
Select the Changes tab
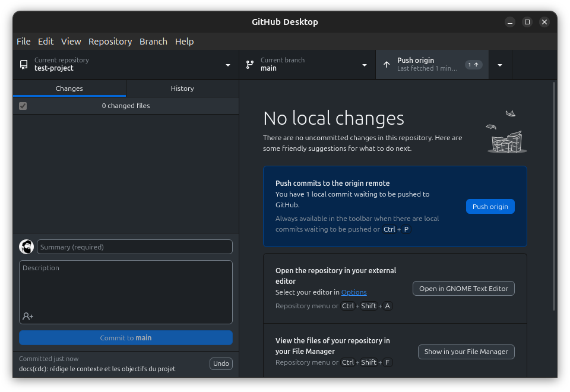click(x=69, y=88)
